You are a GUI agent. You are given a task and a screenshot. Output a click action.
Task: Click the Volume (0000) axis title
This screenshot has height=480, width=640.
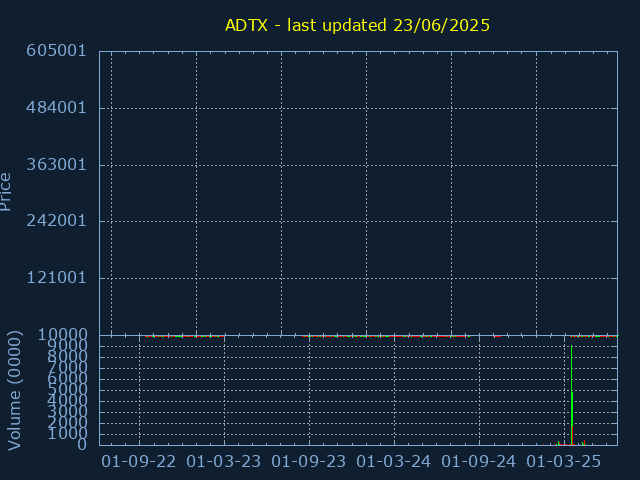coord(14,391)
